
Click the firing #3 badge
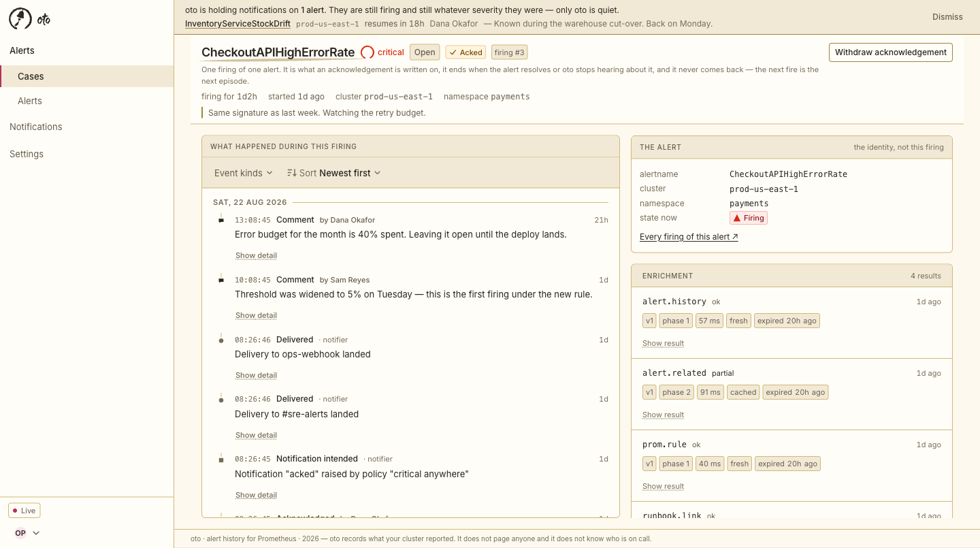click(x=509, y=52)
